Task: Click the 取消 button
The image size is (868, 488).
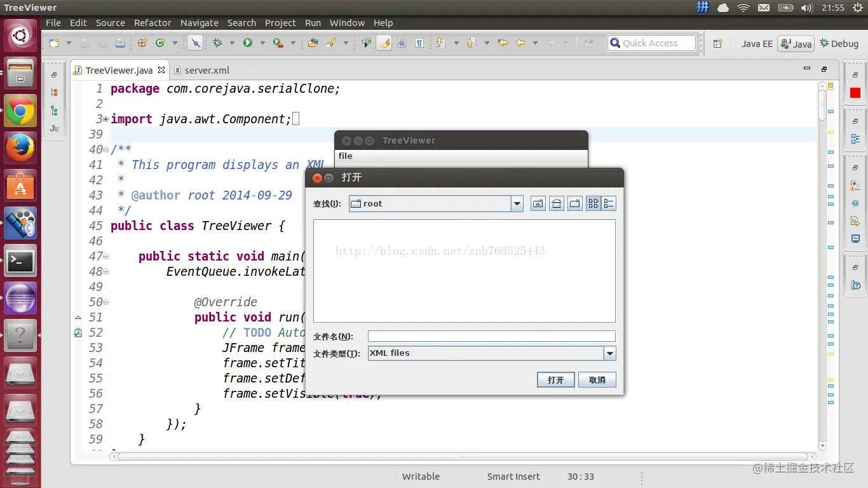Action: 597,380
